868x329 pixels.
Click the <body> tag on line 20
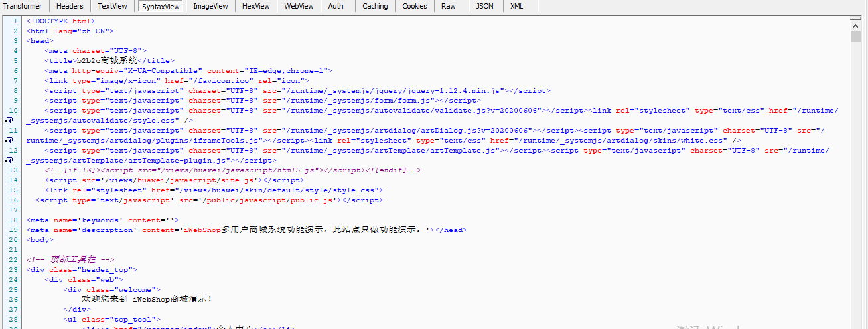tap(40, 240)
